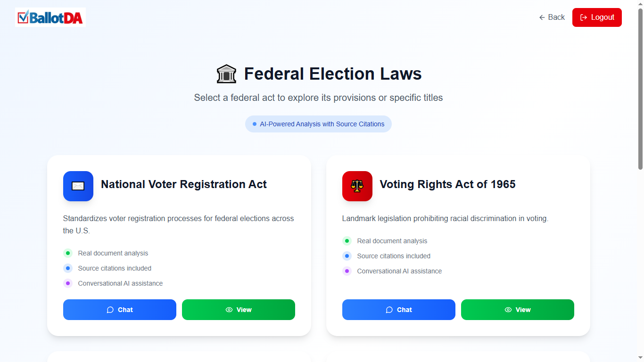Click chat bubble icon in National Voter Registration card
The width and height of the screenshot is (644, 362).
(110, 310)
